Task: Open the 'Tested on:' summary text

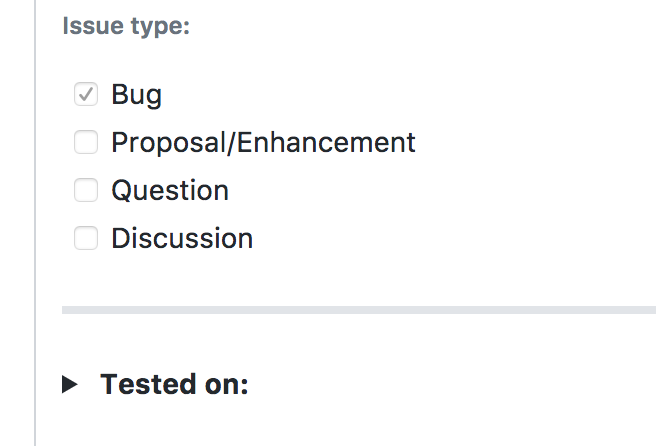Action: (174, 384)
